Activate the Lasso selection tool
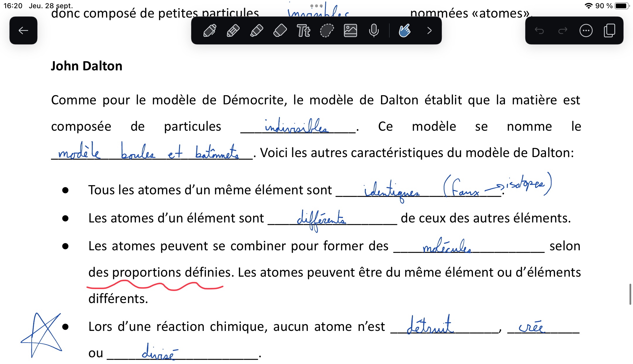Viewport: 633px width, 364px height. 327,30
